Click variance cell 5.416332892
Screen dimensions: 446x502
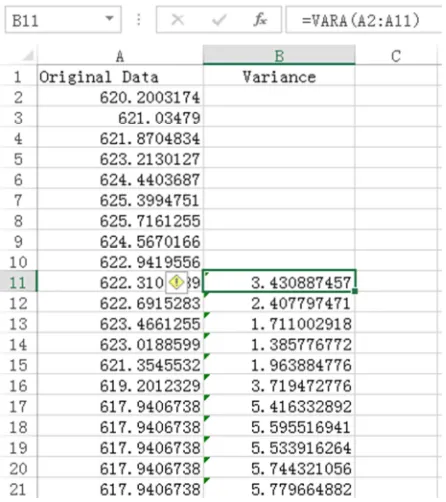pos(279,406)
